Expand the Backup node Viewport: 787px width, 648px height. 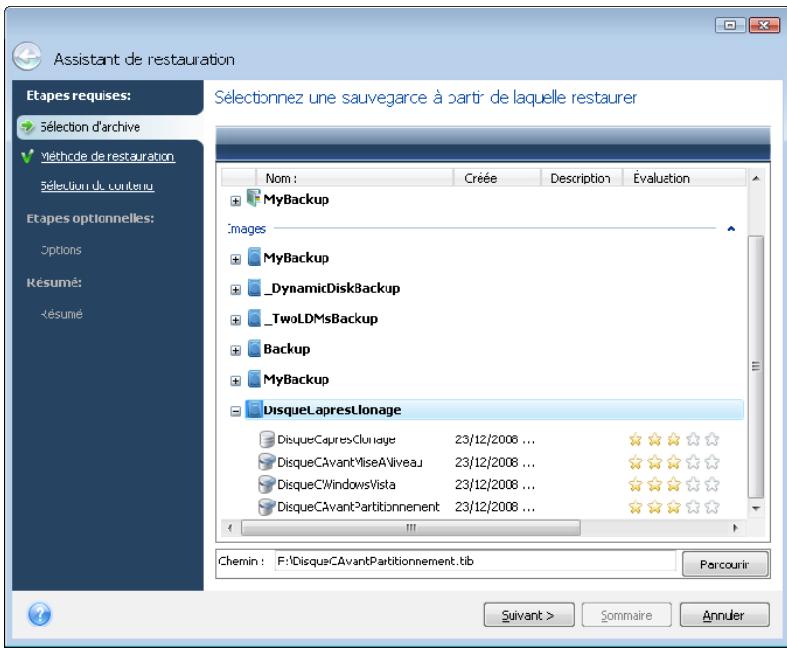235,351
